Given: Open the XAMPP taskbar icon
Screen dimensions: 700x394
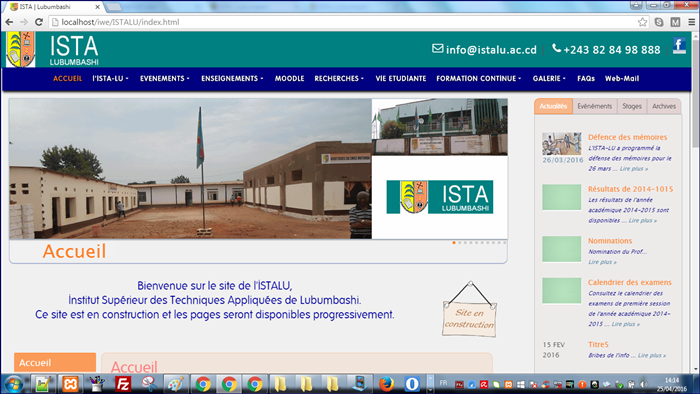Looking at the screenshot, I should pos(71,384).
